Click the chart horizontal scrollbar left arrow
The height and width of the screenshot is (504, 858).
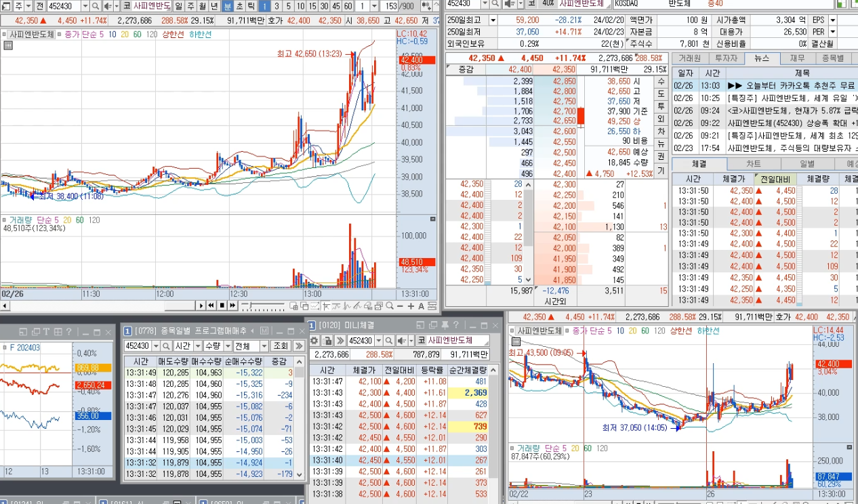coord(5,306)
